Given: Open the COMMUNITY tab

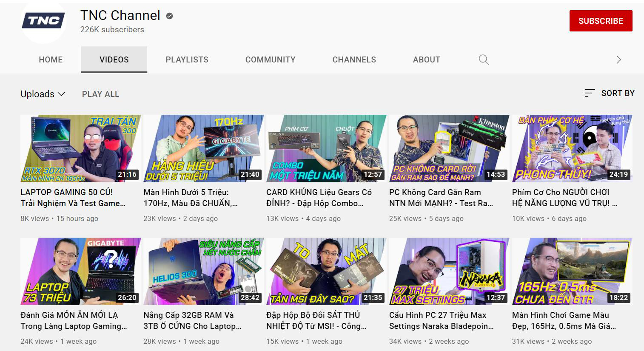Looking at the screenshot, I should point(270,59).
